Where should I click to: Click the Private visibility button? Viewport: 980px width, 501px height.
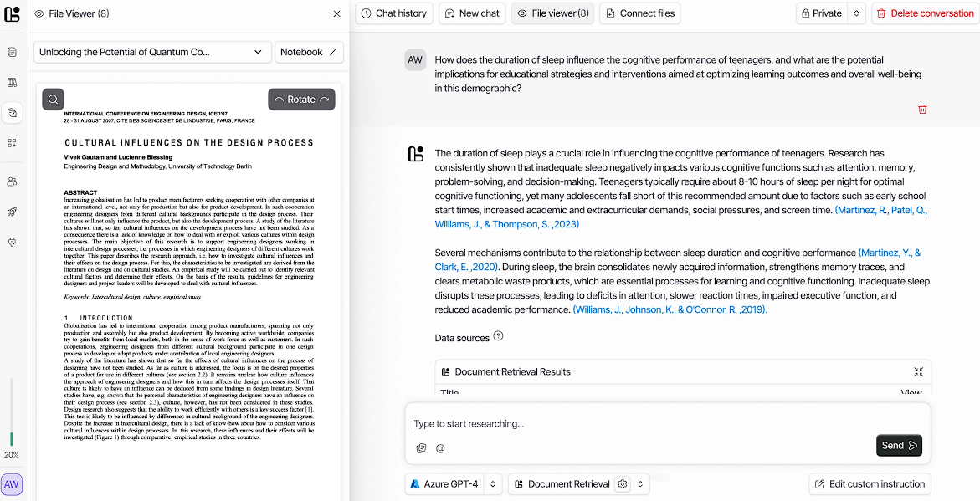[x=821, y=13]
